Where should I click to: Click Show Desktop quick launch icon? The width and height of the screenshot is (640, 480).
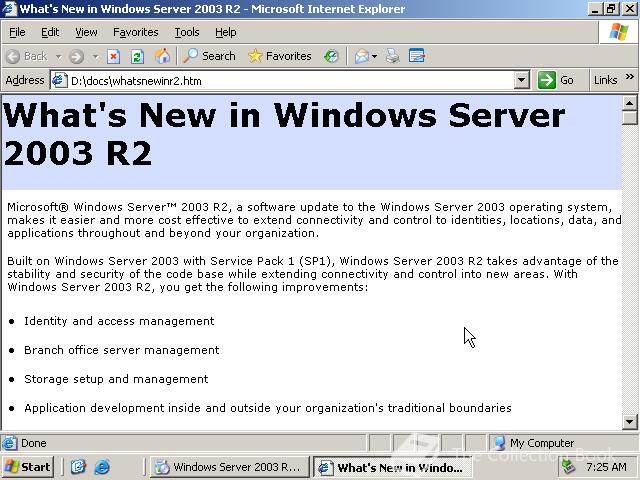[x=78, y=467]
